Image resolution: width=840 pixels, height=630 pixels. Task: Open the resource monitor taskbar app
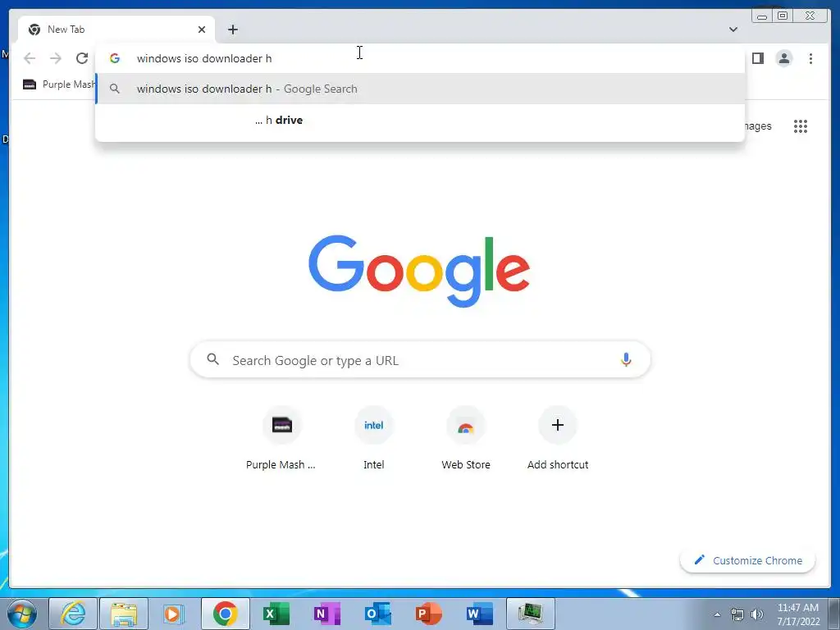tap(531, 614)
